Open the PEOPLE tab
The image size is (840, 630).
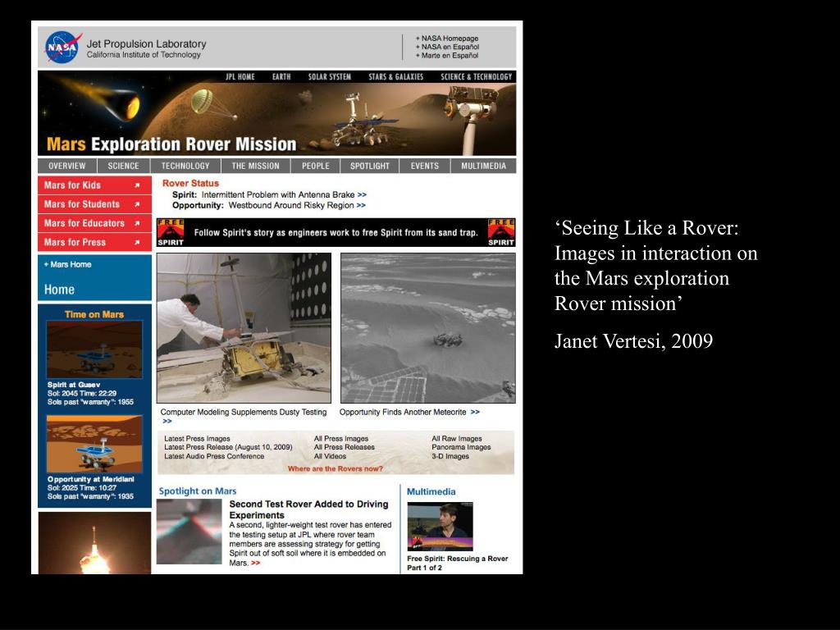(316, 166)
